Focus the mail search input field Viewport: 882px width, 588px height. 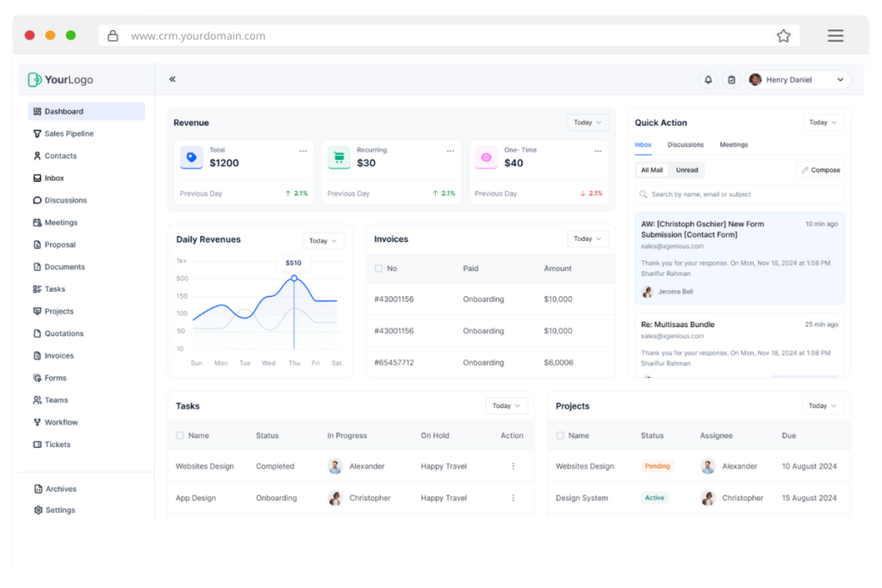click(x=739, y=195)
